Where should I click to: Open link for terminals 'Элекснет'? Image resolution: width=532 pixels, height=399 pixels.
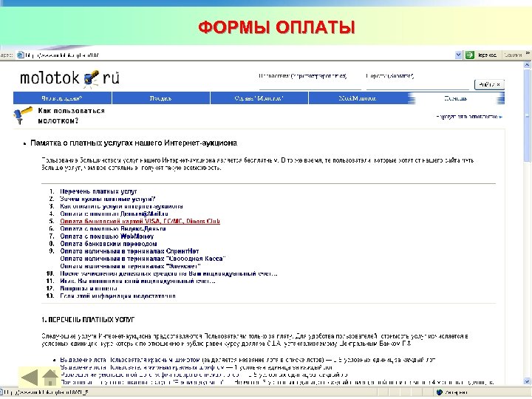point(130,266)
